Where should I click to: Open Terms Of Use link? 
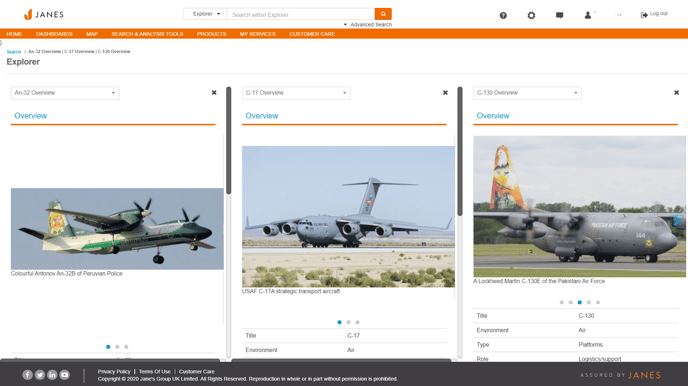[154, 372]
